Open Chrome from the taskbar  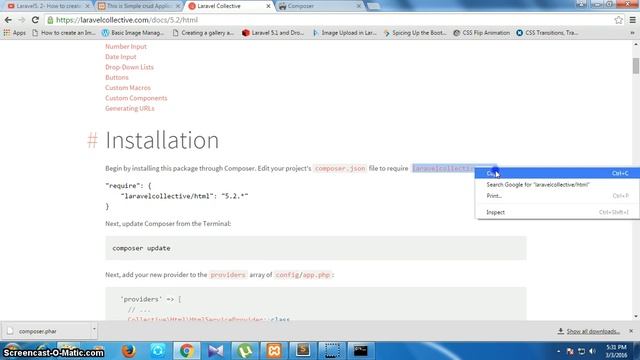pos(187,351)
